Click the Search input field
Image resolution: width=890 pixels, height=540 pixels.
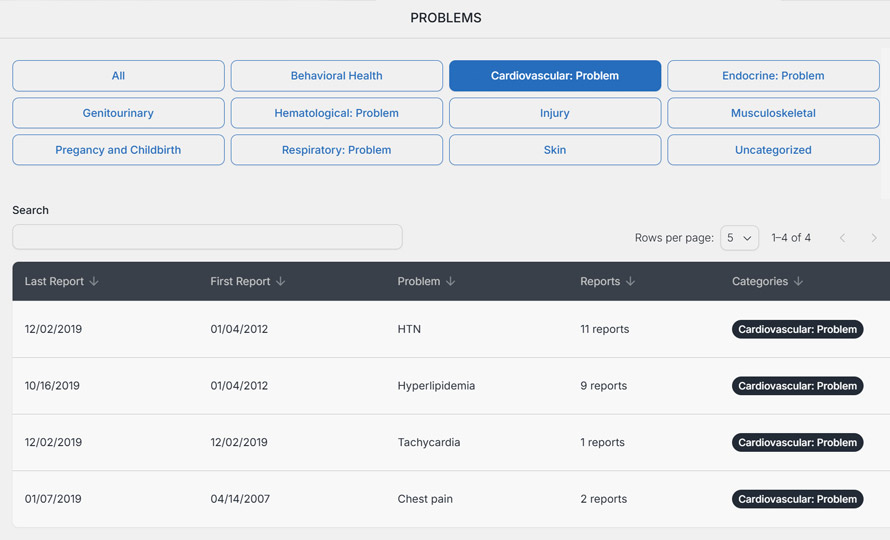click(207, 237)
